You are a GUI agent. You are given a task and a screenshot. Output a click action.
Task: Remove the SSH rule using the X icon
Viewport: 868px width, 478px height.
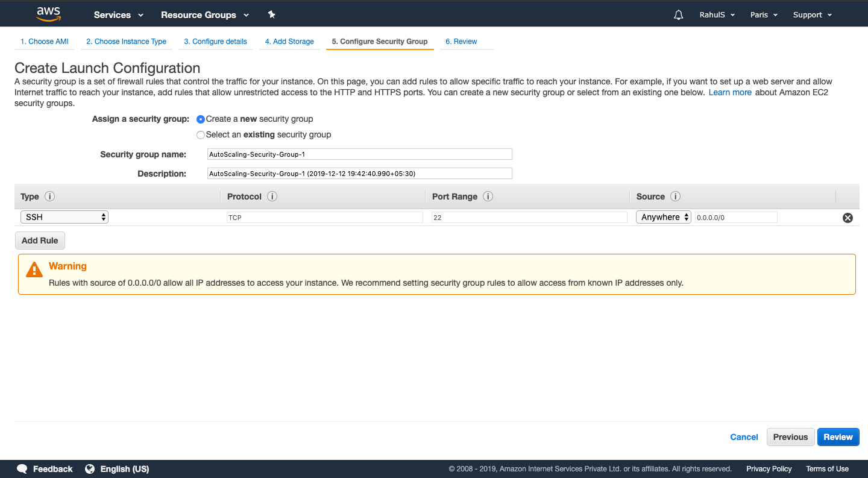tap(848, 218)
